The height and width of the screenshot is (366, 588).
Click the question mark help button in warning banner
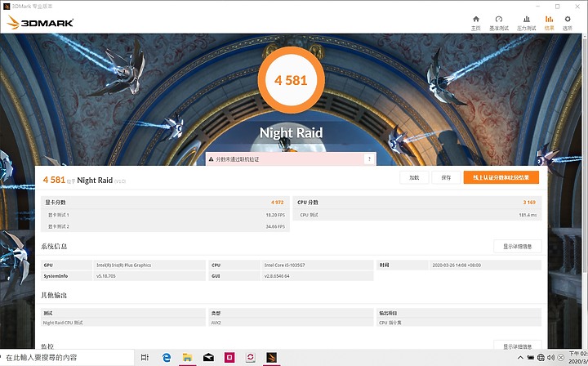(x=369, y=159)
